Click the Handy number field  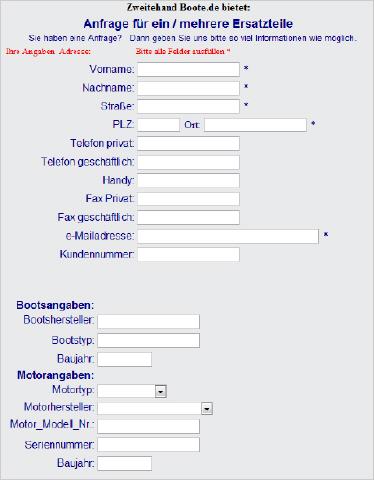pyautogui.click(x=188, y=181)
